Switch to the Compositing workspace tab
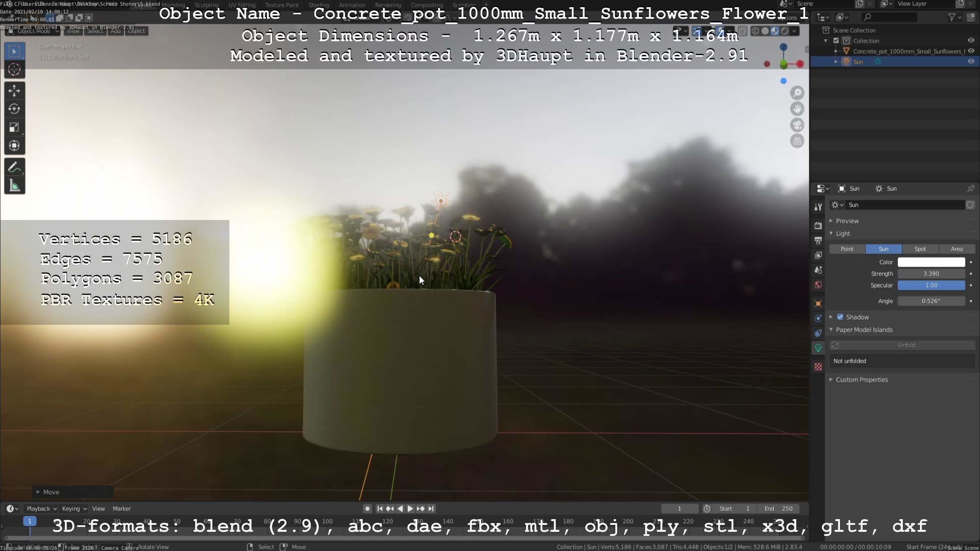The height and width of the screenshot is (551, 980). click(427, 5)
